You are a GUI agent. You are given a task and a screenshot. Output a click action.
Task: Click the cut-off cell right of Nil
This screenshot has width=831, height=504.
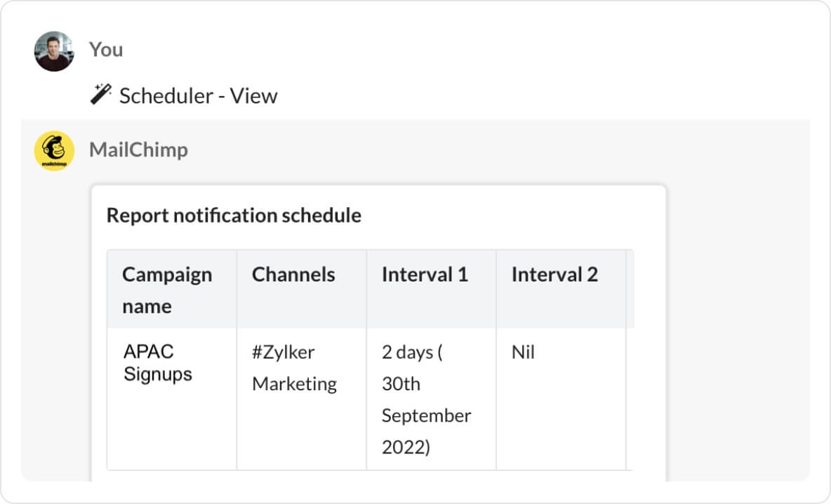click(x=630, y=399)
